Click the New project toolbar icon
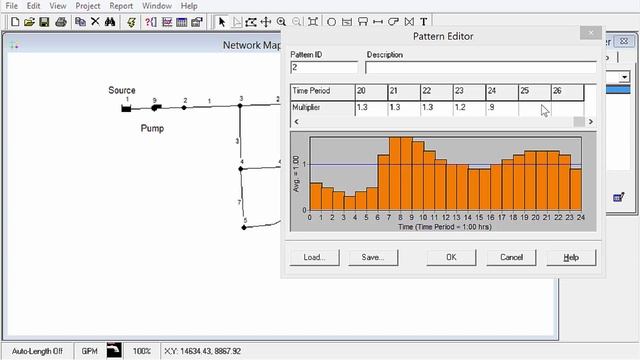Viewport: 640px width, 360px height. point(15,22)
